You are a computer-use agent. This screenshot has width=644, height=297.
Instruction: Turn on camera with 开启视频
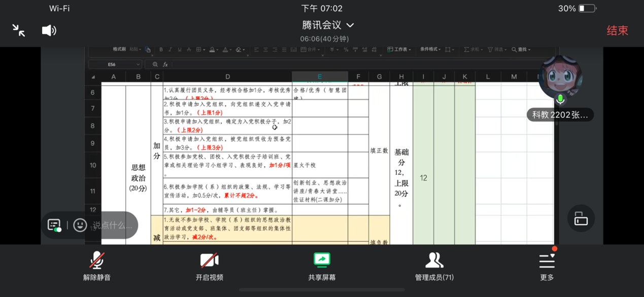pos(209,267)
